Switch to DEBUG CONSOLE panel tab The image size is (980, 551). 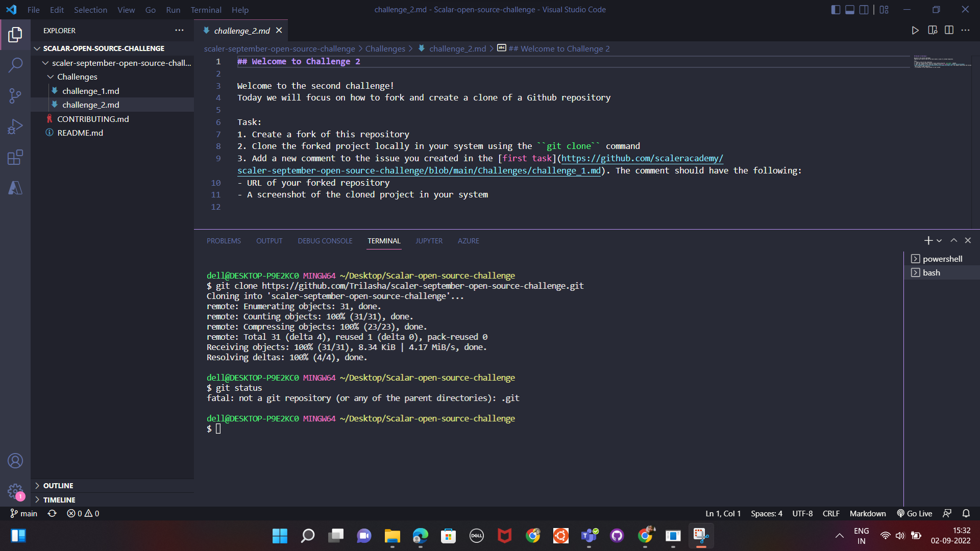[x=325, y=241]
